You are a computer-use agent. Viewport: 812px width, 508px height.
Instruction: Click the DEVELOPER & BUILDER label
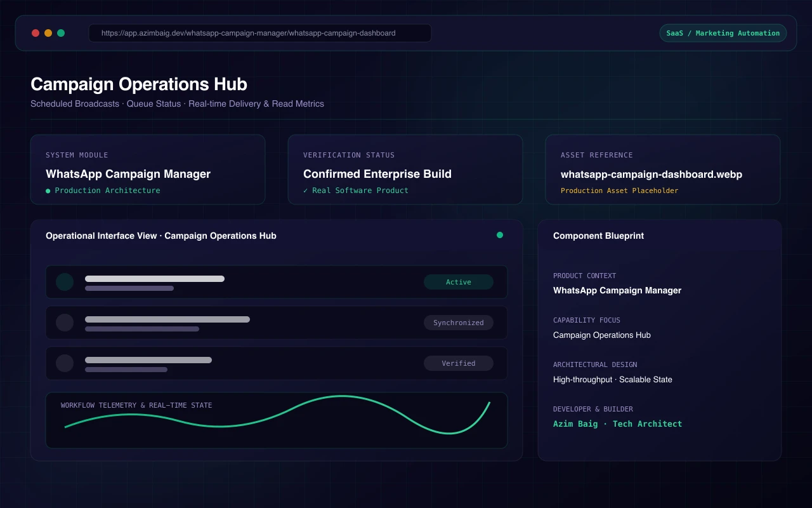click(593, 409)
